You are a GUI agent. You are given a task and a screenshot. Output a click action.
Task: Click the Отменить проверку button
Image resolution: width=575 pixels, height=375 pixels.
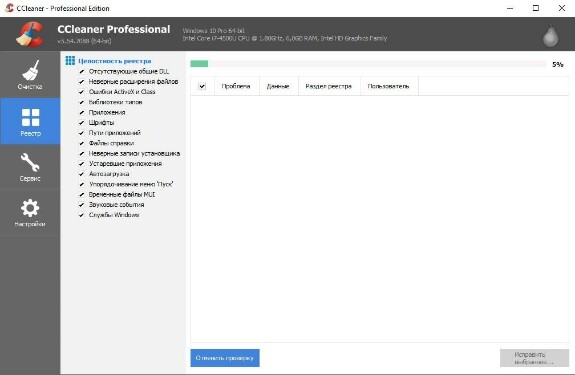(x=225, y=358)
